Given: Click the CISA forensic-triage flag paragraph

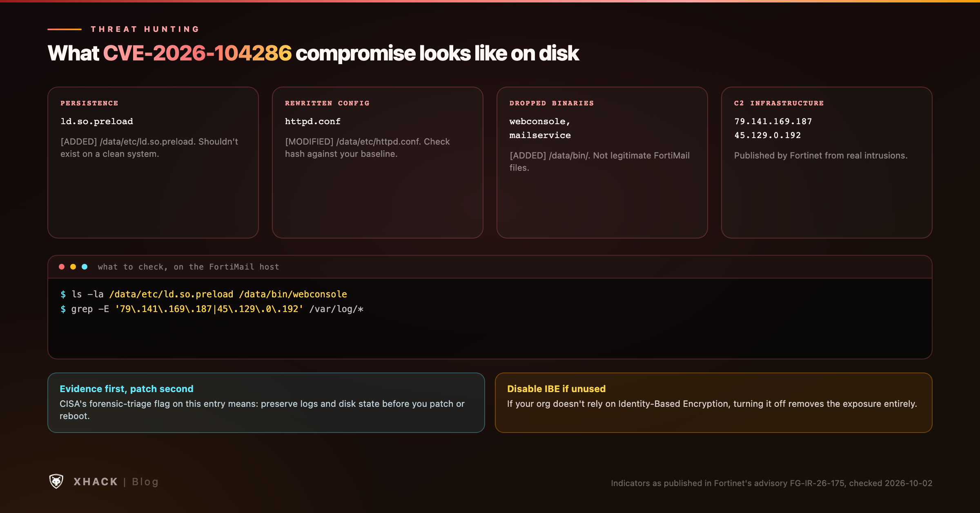Looking at the screenshot, I should coord(262,410).
